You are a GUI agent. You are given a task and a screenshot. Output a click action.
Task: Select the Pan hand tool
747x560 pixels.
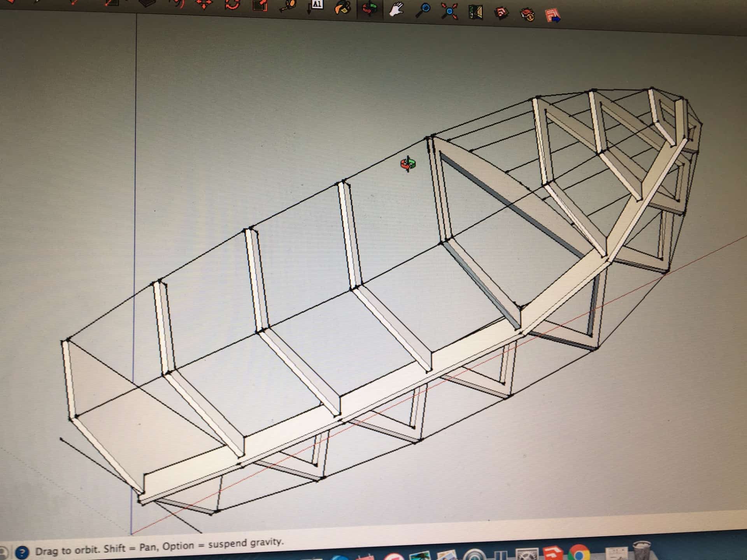pyautogui.click(x=396, y=10)
